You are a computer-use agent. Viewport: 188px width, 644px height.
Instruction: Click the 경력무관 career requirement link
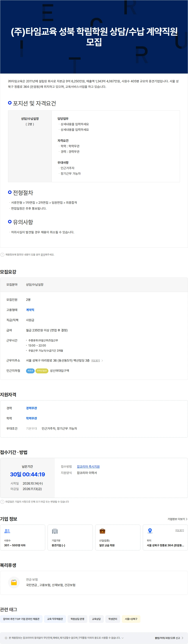point(32,408)
